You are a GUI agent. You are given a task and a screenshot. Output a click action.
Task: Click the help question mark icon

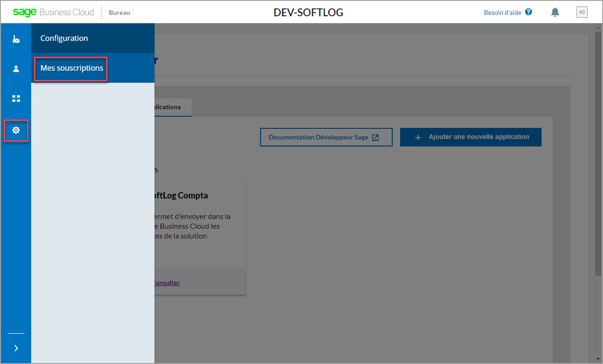pyautogui.click(x=529, y=12)
